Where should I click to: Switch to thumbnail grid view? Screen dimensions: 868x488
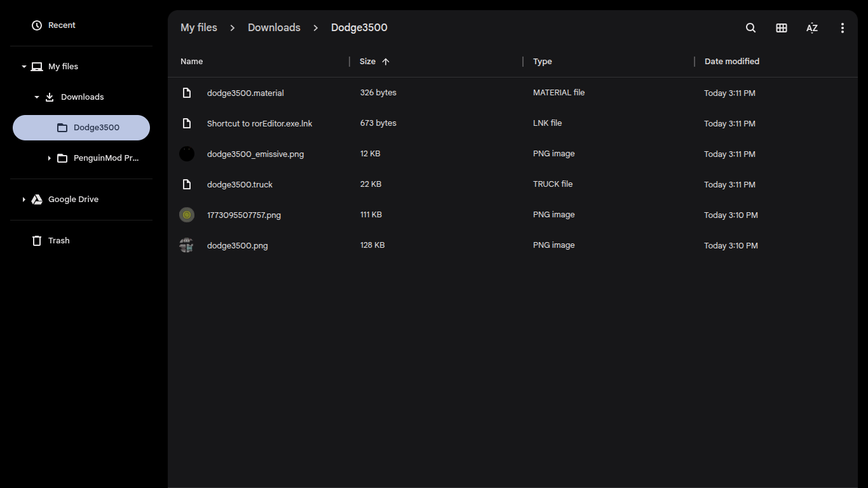(782, 28)
